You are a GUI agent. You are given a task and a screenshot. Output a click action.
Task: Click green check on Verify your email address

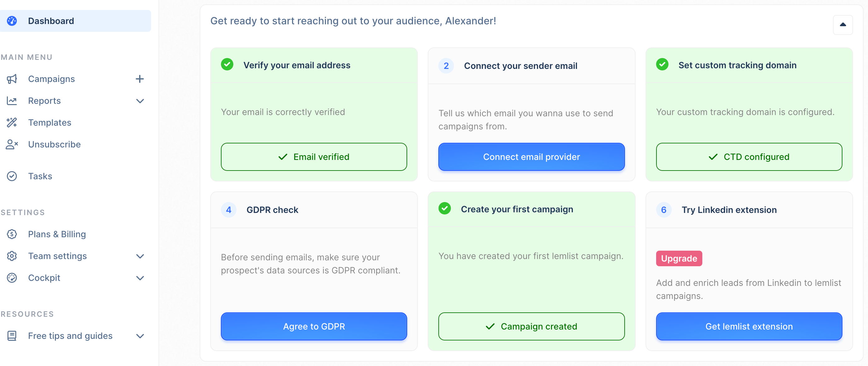point(227,64)
